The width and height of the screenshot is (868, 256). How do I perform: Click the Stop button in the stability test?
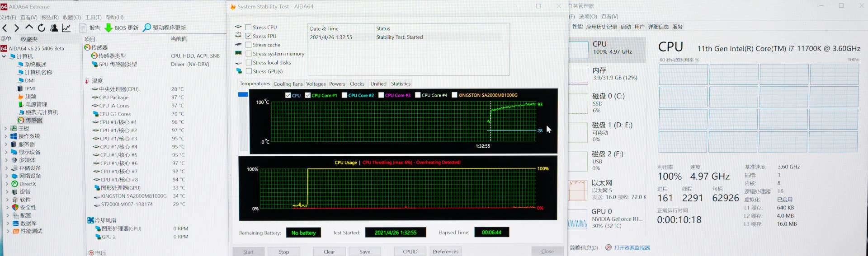tap(283, 252)
